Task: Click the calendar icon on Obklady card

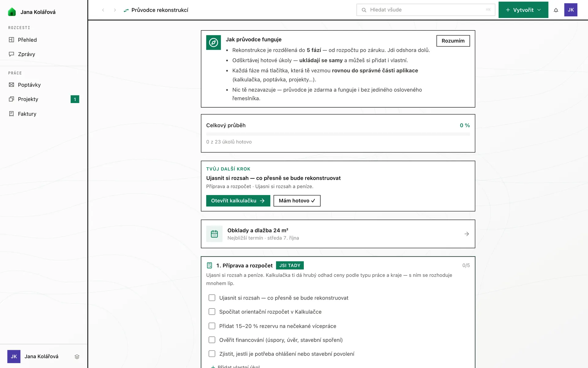Action: (x=214, y=234)
